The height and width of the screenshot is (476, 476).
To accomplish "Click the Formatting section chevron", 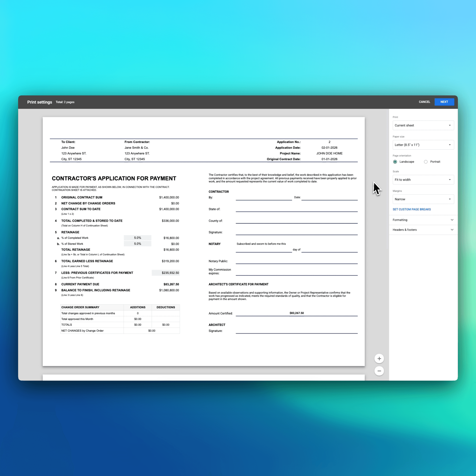I will point(452,220).
